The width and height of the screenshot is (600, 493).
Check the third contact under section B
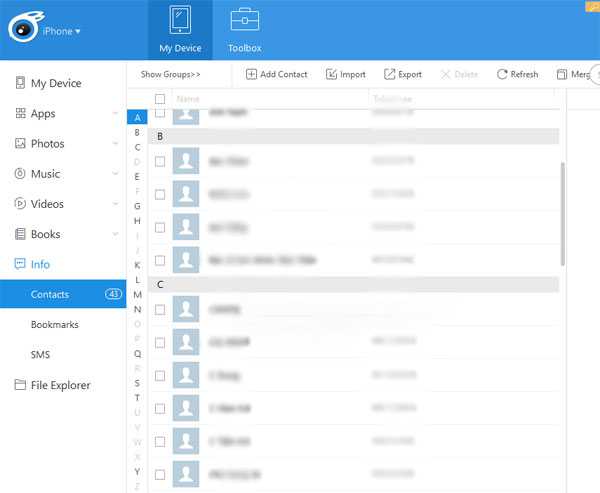160,228
